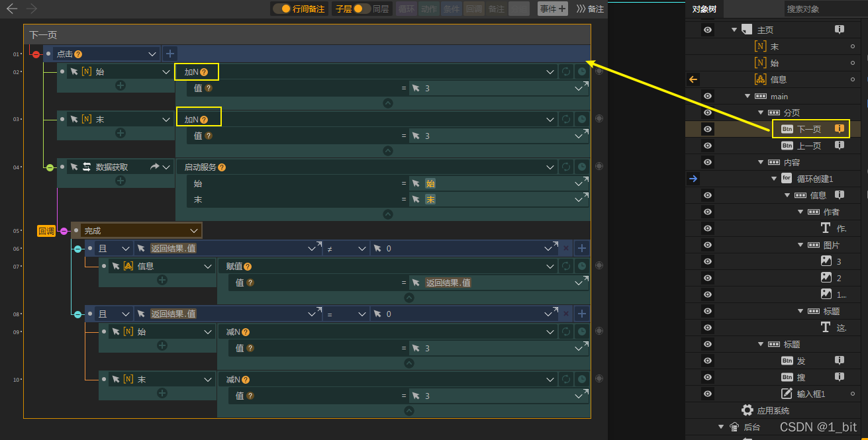Add condition with plus in row 06
Viewport: 868px width, 440px height.
pyautogui.click(x=582, y=249)
